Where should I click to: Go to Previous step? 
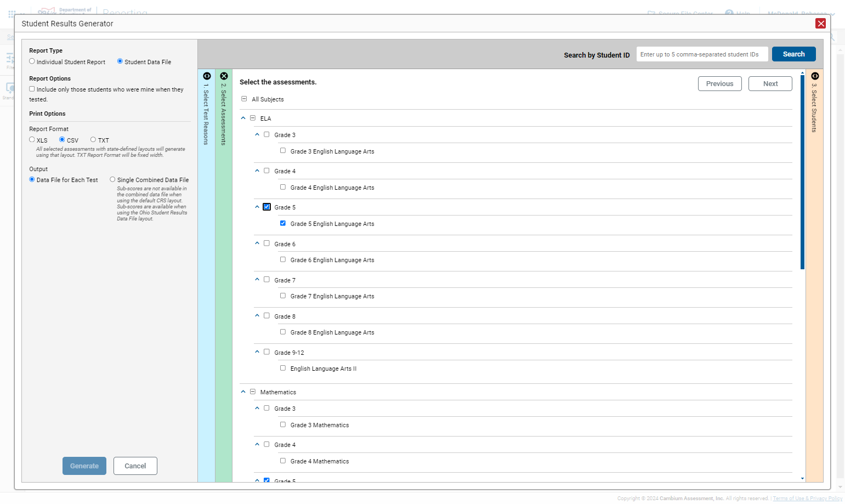tap(719, 83)
